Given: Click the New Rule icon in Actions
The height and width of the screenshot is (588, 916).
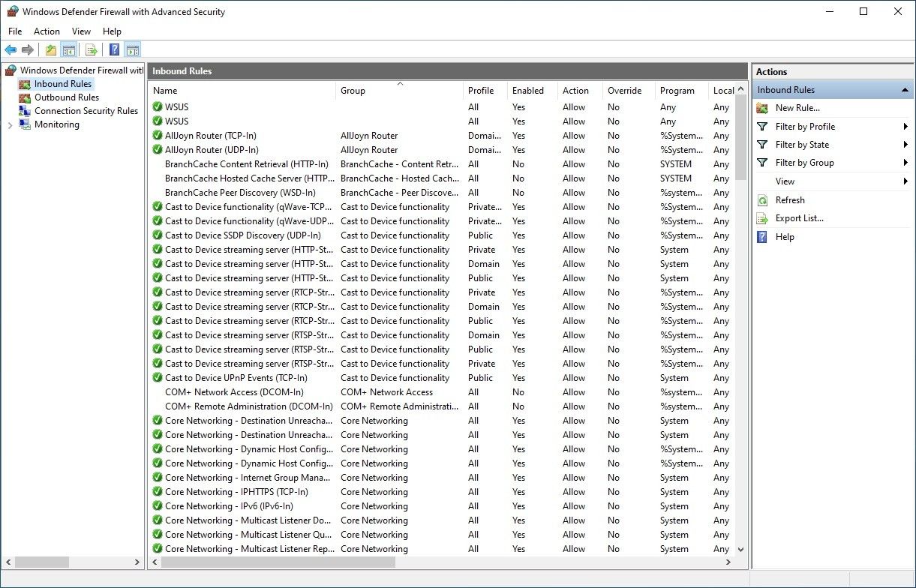Looking at the screenshot, I should click(x=762, y=108).
